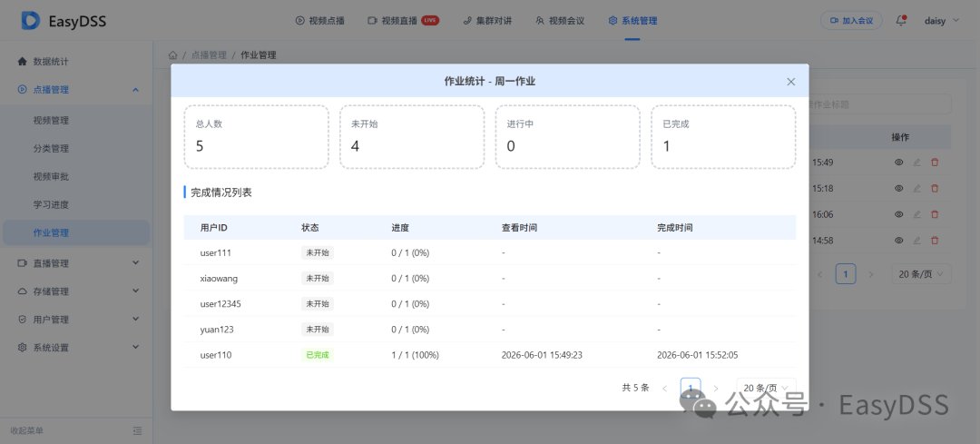Edit the assignment in the 15:18 row
This screenshot has width=980, height=444.
[x=916, y=188]
